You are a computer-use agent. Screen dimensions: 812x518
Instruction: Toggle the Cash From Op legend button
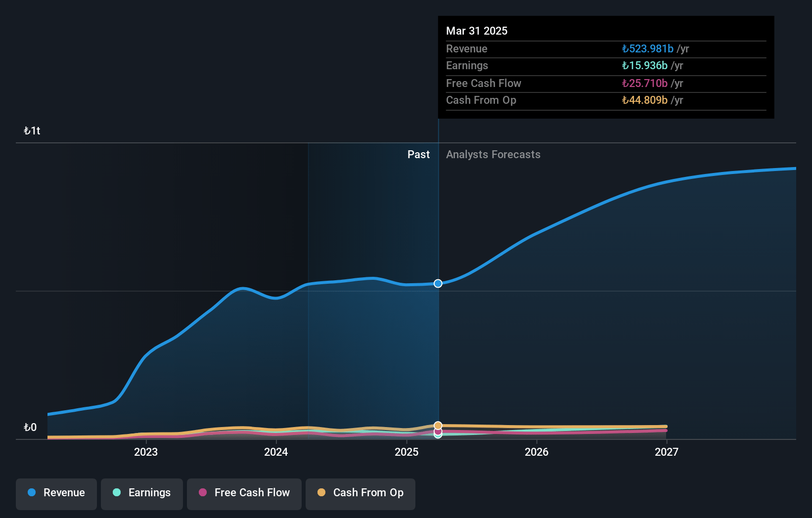(361, 494)
